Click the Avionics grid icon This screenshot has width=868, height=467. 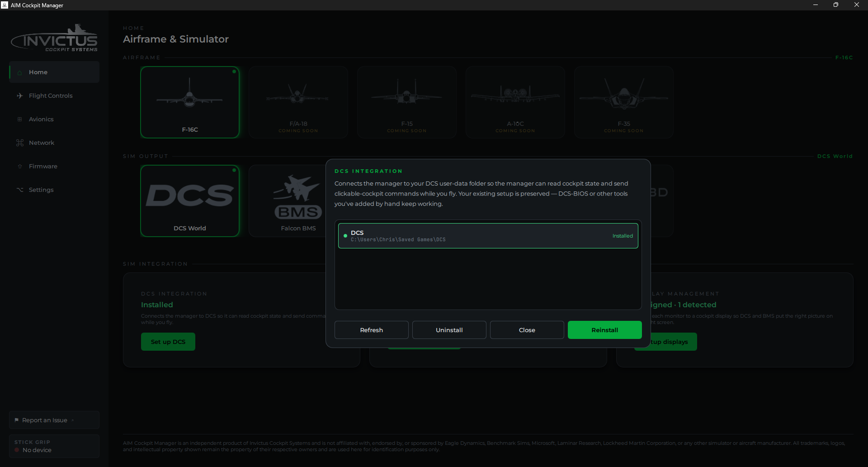pyautogui.click(x=19, y=119)
